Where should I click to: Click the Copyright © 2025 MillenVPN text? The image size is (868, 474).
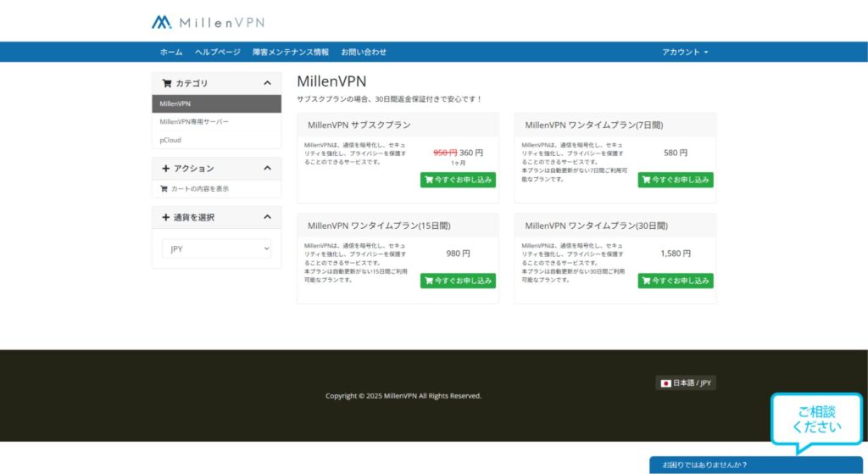[403, 396]
